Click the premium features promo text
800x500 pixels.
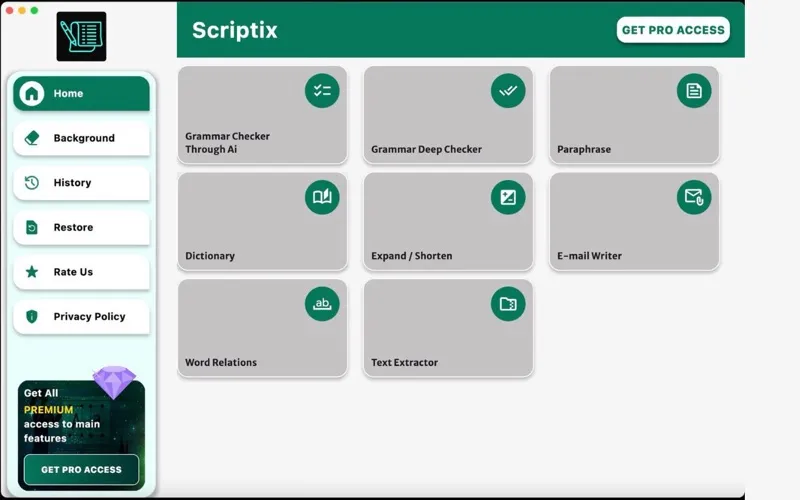[62, 415]
